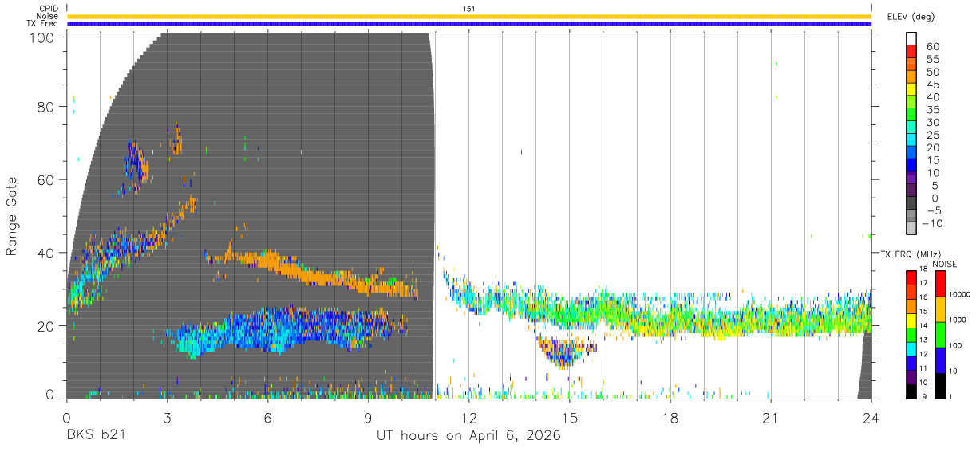Select the red top swatch of NOISE colorbar
The image size is (980, 452).
pos(940,284)
